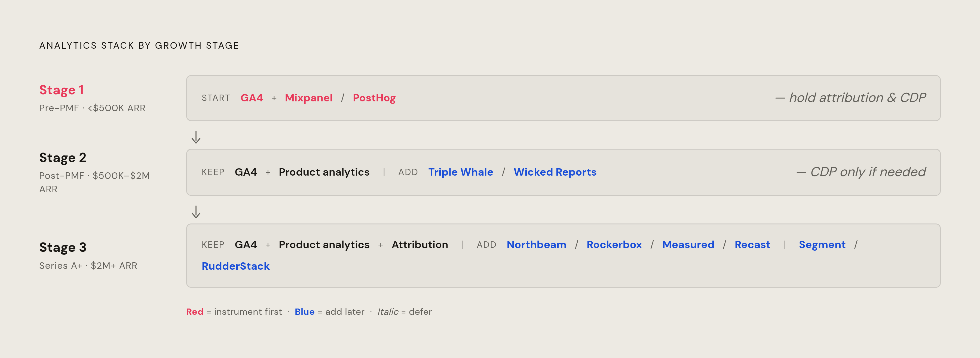
Task: Click the Mixpanel link
Action: point(308,98)
